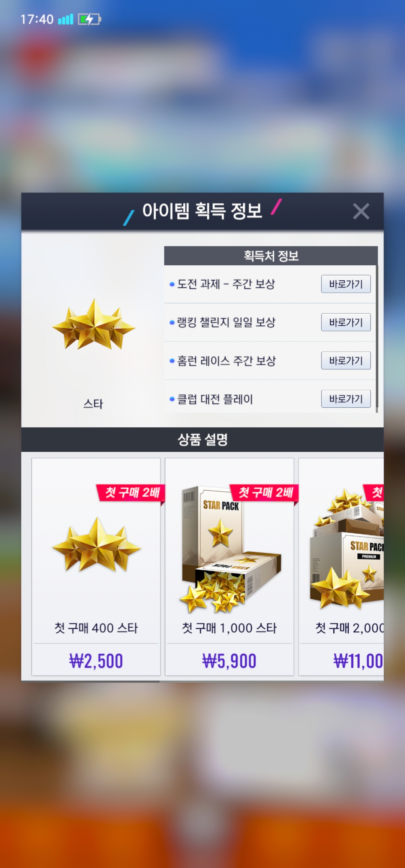Tap the STAR PACK box image

point(230,550)
